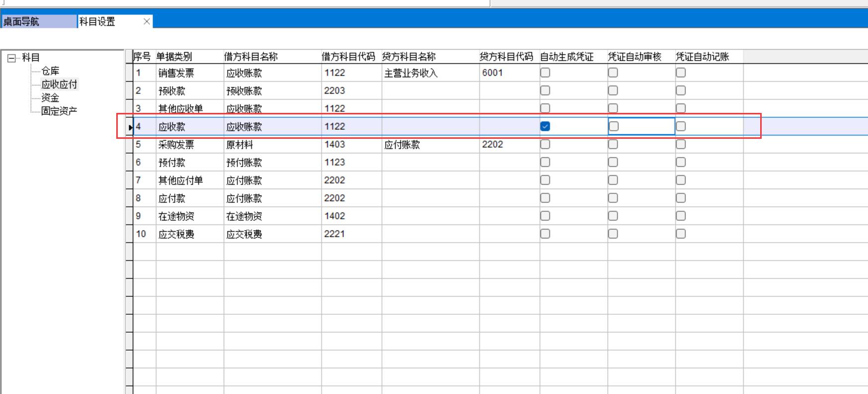Click the row selector arrow for row 4
868x394 pixels.
coord(130,127)
